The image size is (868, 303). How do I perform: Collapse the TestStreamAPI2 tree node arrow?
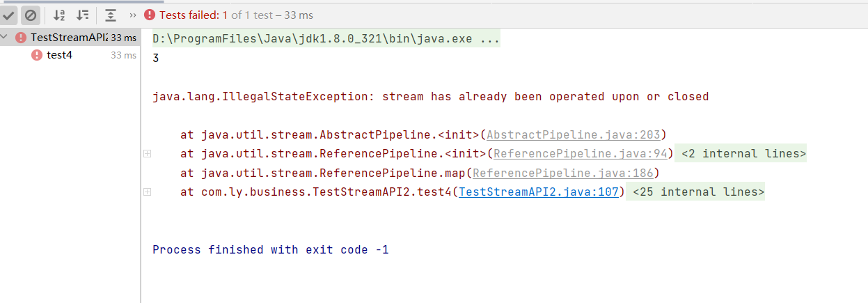tap(6, 38)
